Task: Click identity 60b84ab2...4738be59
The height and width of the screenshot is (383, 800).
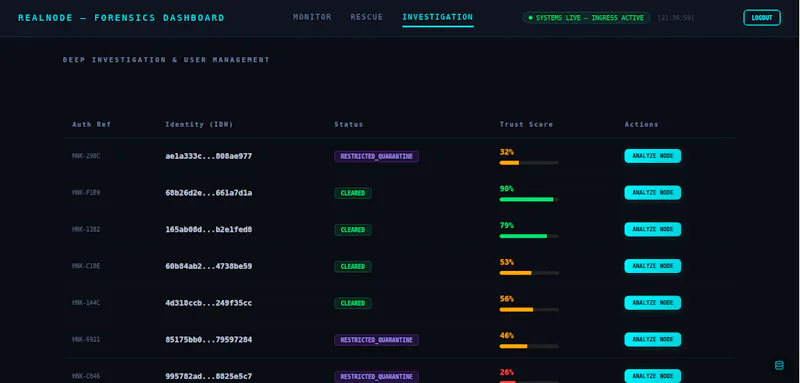Action: click(x=209, y=266)
